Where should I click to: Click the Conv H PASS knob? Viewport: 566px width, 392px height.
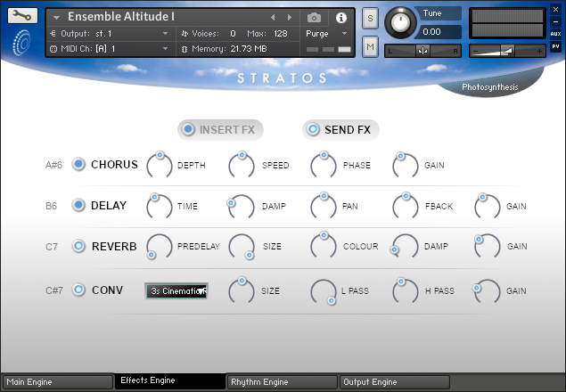click(406, 290)
